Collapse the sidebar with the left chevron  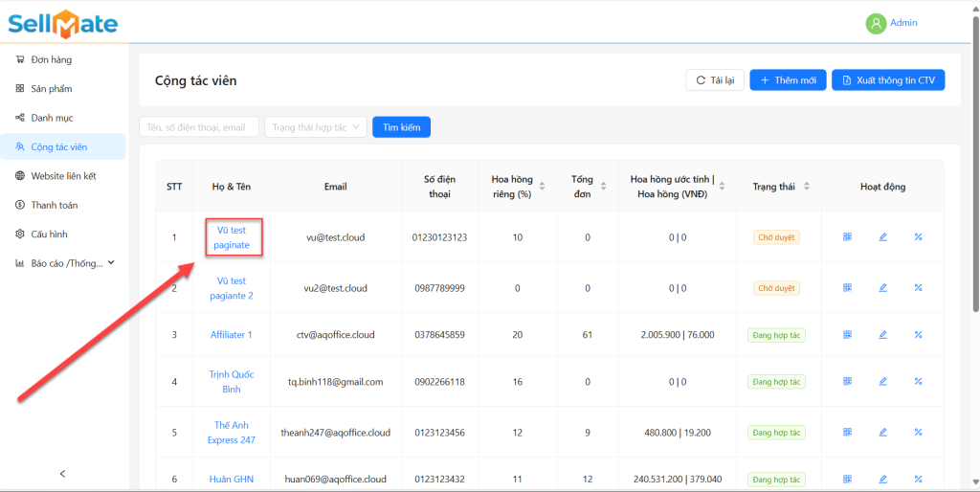tap(63, 473)
